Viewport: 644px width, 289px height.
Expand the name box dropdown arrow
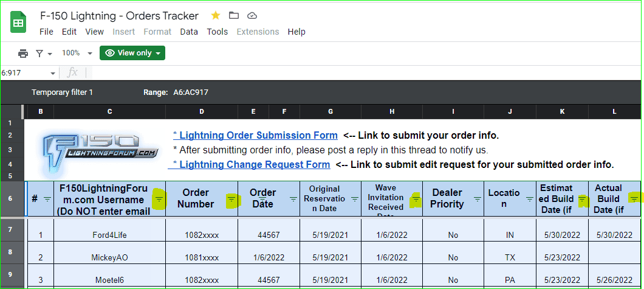[x=52, y=73]
